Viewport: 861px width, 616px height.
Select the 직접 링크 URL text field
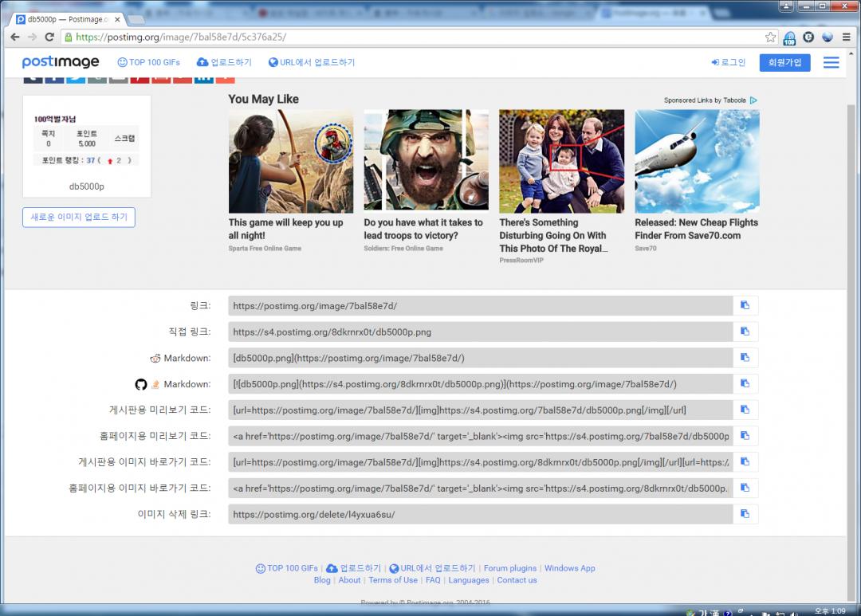coord(480,332)
